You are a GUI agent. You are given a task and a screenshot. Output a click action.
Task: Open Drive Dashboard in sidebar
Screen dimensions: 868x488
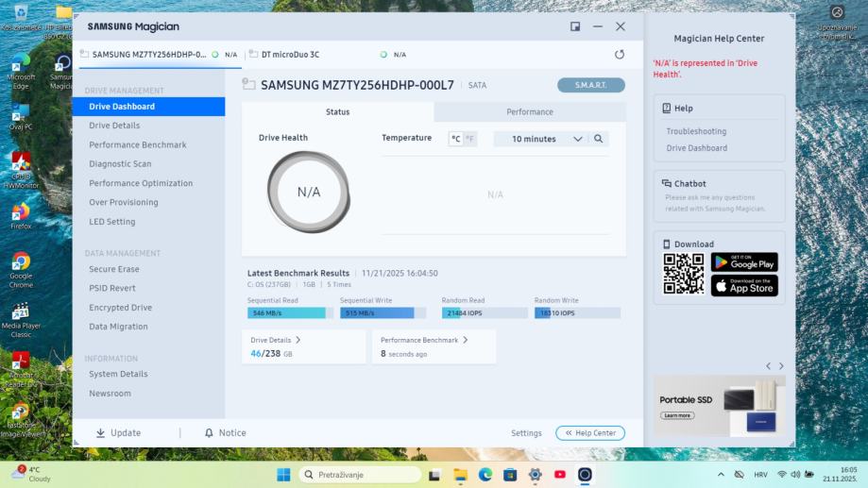click(x=148, y=107)
